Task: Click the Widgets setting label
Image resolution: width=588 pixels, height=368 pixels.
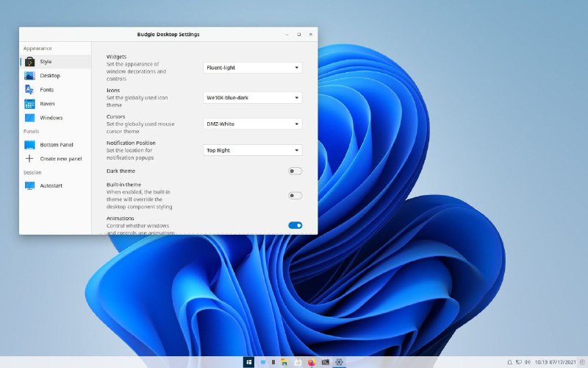Action: (x=116, y=57)
